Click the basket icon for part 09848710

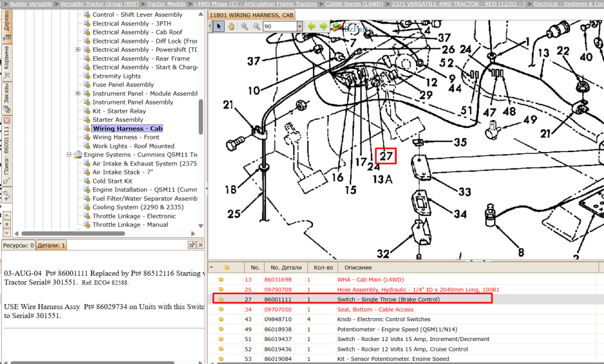tap(221, 319)
